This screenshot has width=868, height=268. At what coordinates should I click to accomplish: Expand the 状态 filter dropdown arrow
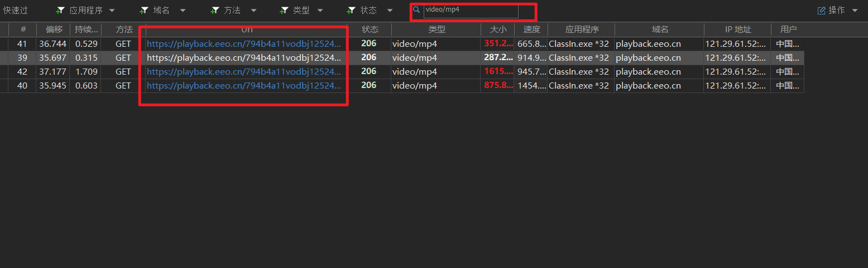coord(390,11)
